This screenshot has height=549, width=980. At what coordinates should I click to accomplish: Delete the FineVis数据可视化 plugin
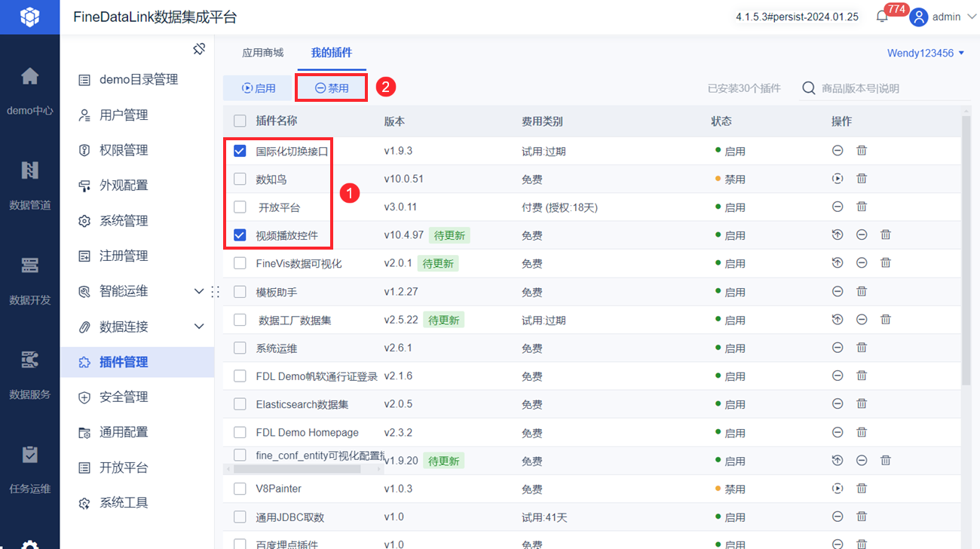coord(886,262)
